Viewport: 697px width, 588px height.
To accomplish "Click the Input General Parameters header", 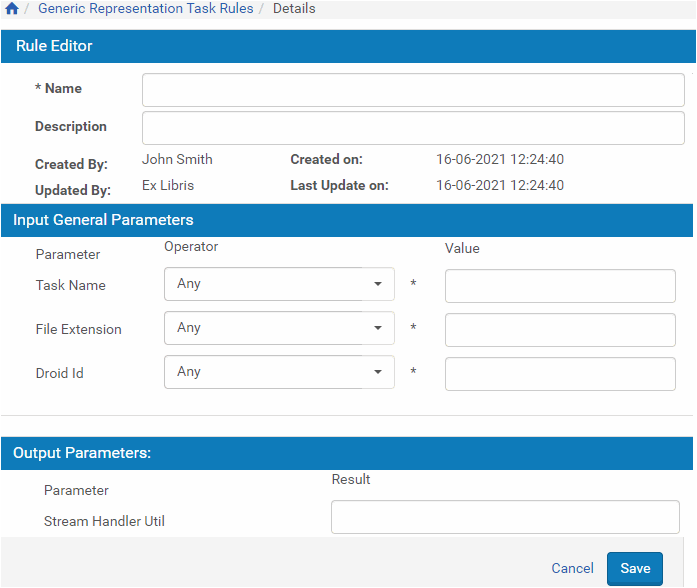I will 347,220.
